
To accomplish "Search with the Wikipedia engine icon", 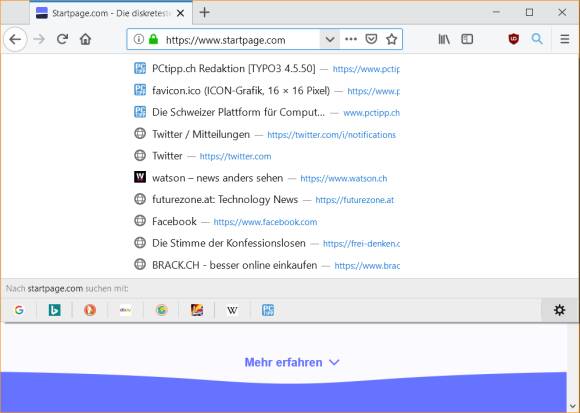I will click(232, 310).
